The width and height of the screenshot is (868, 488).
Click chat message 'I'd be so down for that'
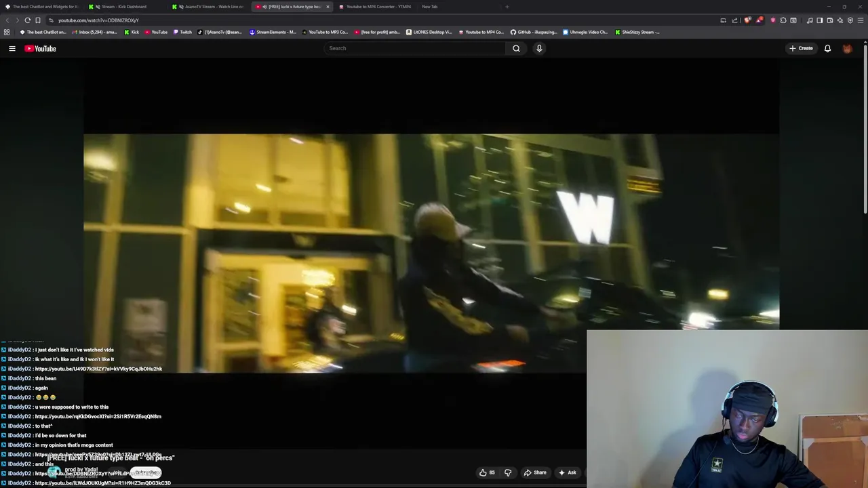point(60,435)
